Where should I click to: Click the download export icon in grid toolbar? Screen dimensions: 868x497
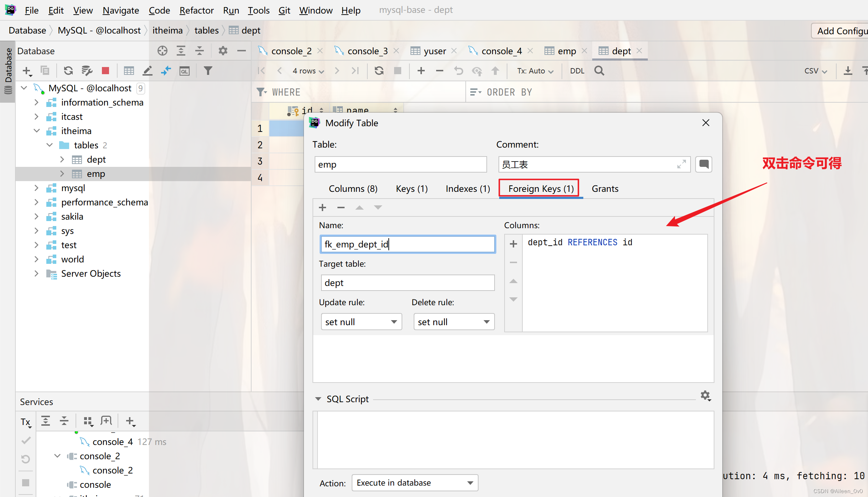(x=848, y=71)
